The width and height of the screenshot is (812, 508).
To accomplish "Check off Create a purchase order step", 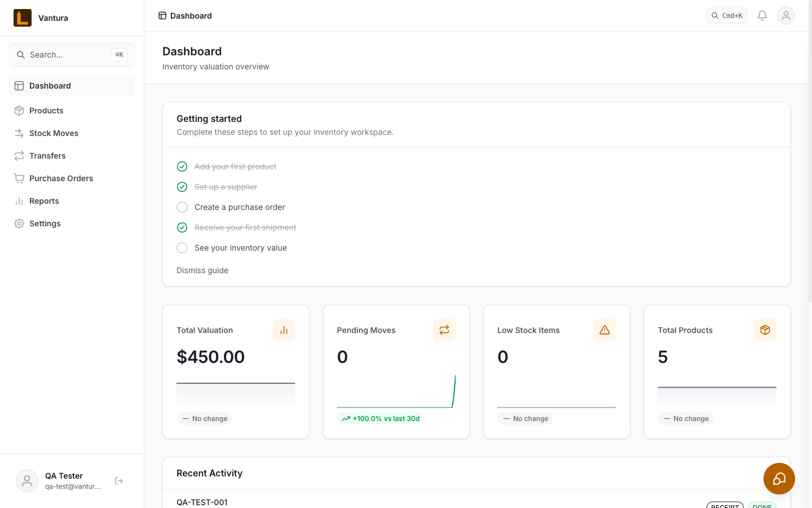I will pos(182,207).
